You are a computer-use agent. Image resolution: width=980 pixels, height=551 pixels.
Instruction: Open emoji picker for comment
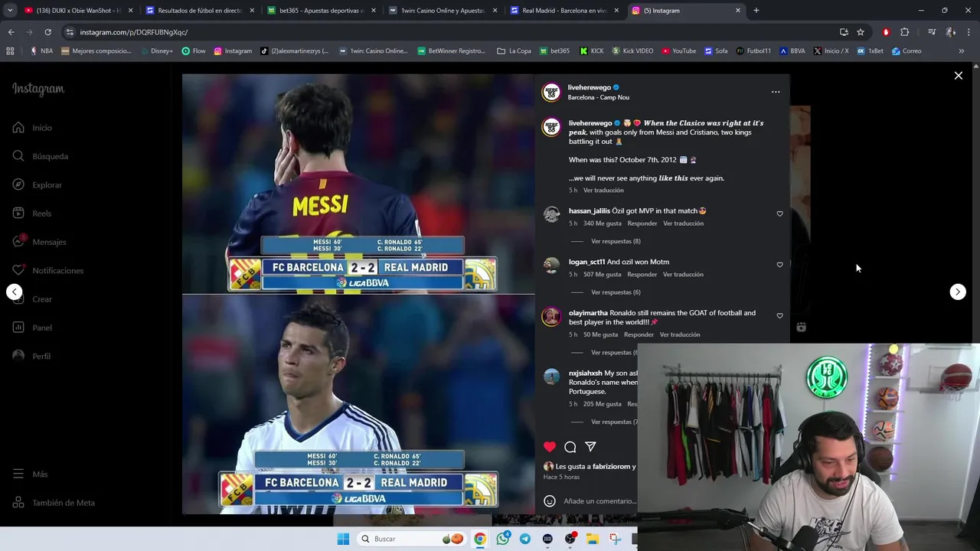(549, 501)
